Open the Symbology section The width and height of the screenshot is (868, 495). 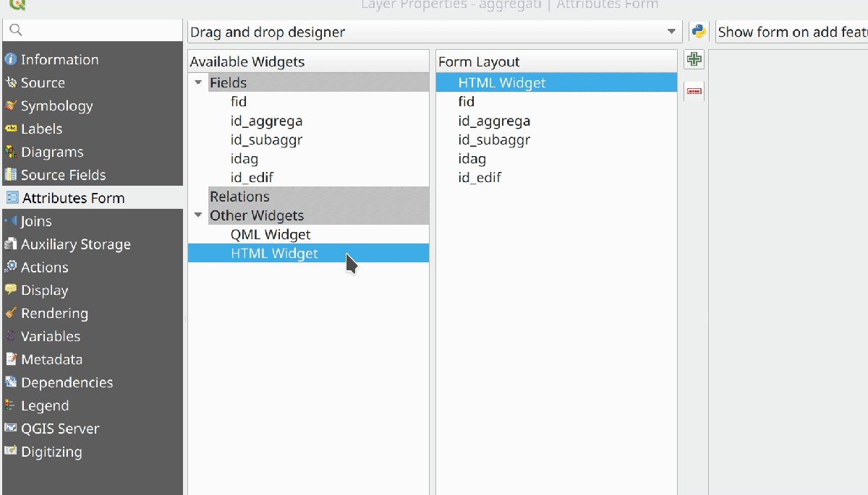click(56, 106)
